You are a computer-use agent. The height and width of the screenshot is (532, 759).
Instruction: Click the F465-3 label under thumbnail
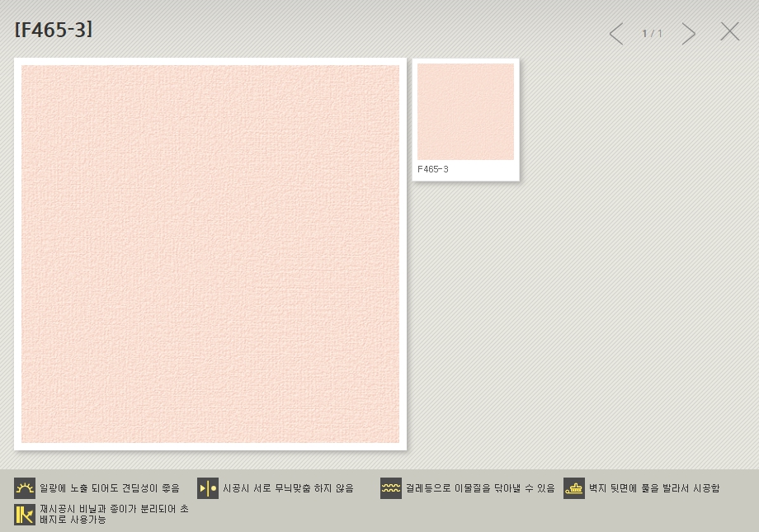coord(433,169)
